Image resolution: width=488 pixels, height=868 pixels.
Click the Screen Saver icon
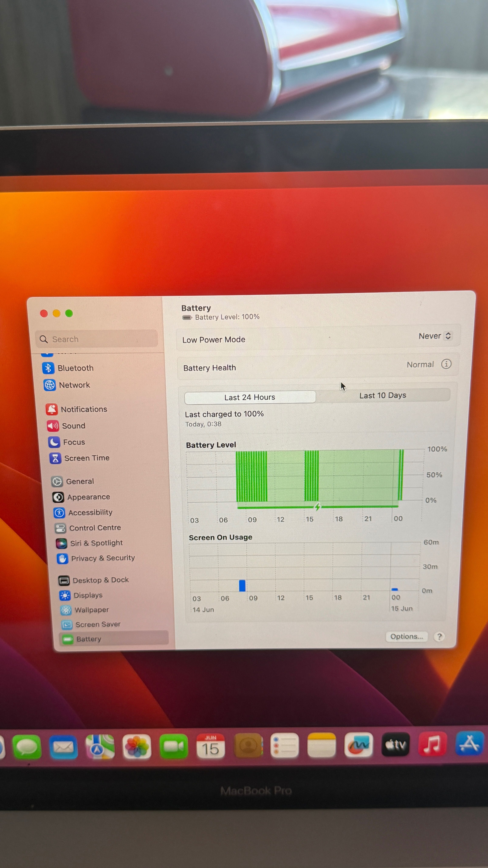[x=67, y=624]
